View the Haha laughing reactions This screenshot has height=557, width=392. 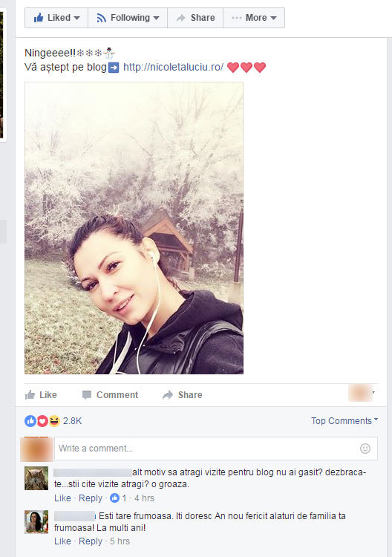click(x=54, y=421)
